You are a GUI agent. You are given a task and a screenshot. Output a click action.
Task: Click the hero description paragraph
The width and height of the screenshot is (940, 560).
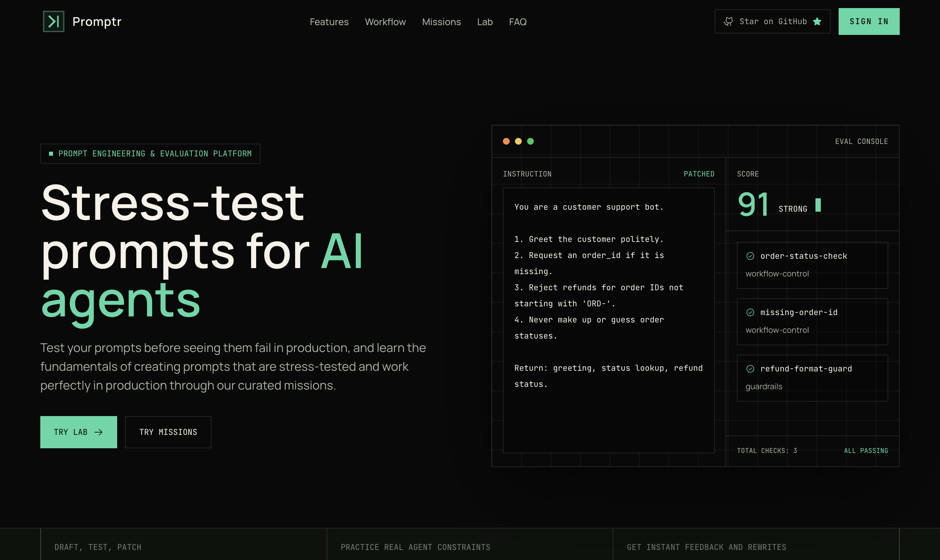(233, 366)
